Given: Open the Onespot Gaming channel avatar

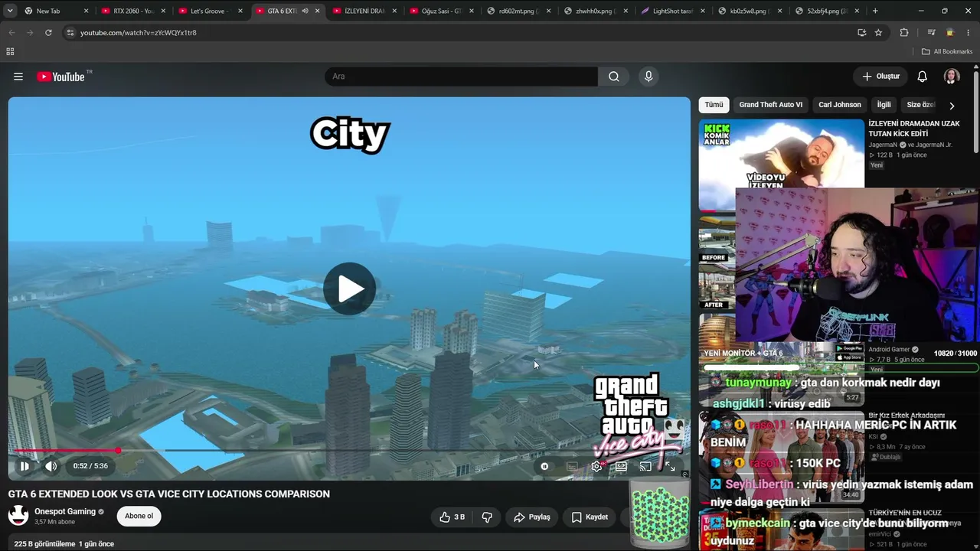Looking at the screenshot, I should tap(18, 516).
